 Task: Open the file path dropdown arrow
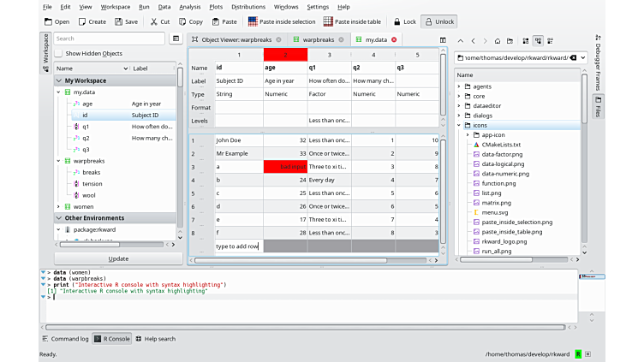(x=581, y=57)
